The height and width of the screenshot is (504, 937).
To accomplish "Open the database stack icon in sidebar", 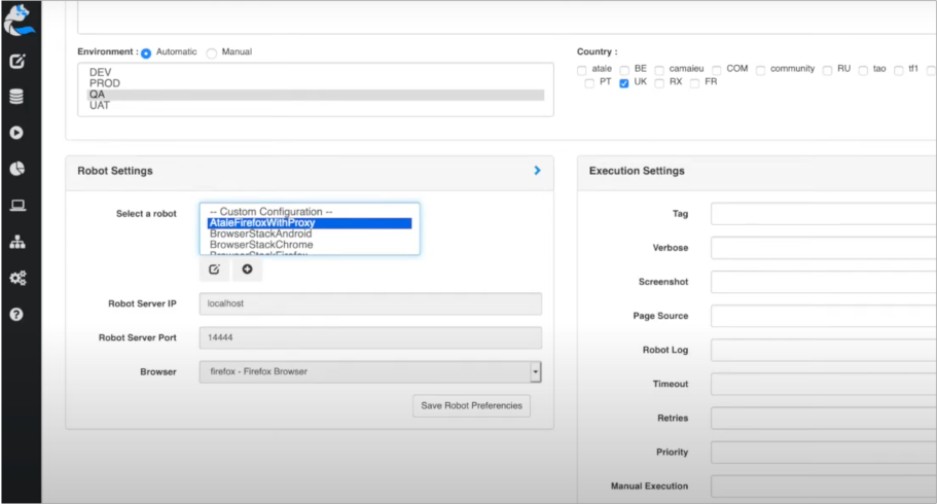I will 17,96.
